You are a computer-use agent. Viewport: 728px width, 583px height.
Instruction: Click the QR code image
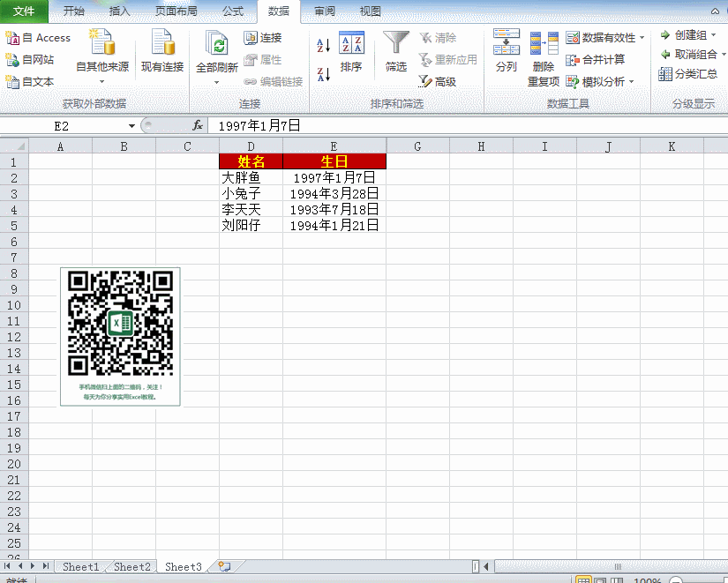pyautogui.click(x=120, y=335)
